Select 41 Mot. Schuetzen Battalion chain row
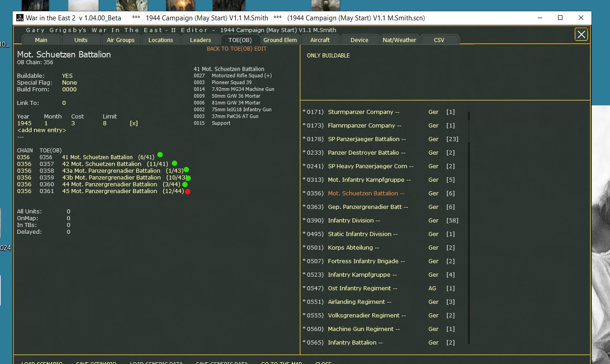The image size is (610, 364). click(86, 157)
